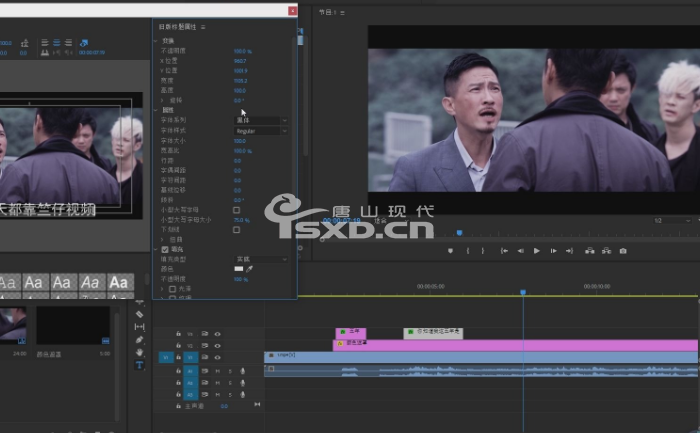The image size is (700, 433).
Task: Click the Play button in Program monitor
Action: (x=537, y=251)
